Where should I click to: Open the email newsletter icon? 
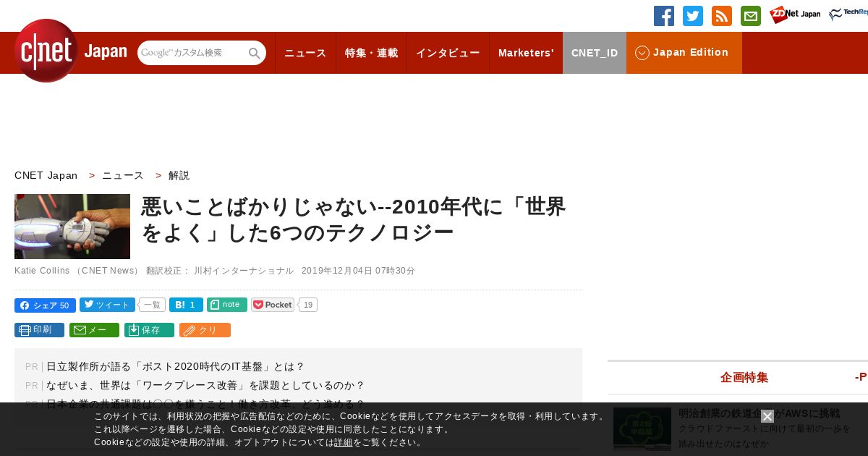click(751, 16)
